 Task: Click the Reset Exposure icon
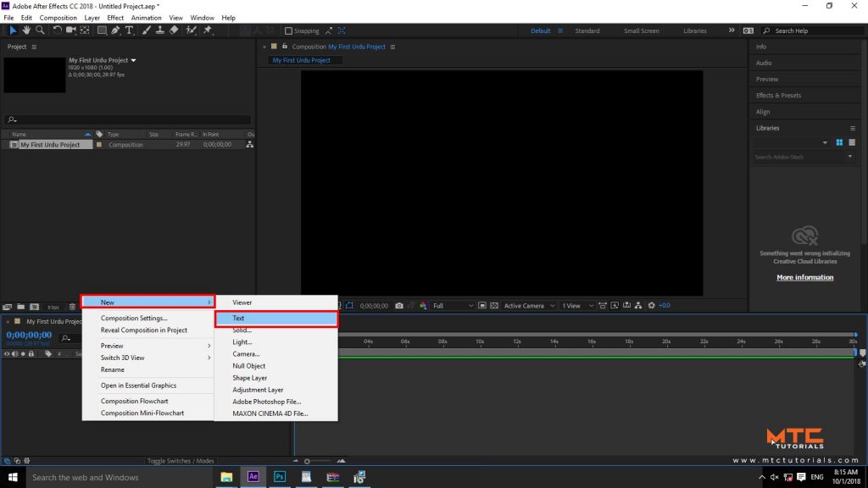click(652, 305)
